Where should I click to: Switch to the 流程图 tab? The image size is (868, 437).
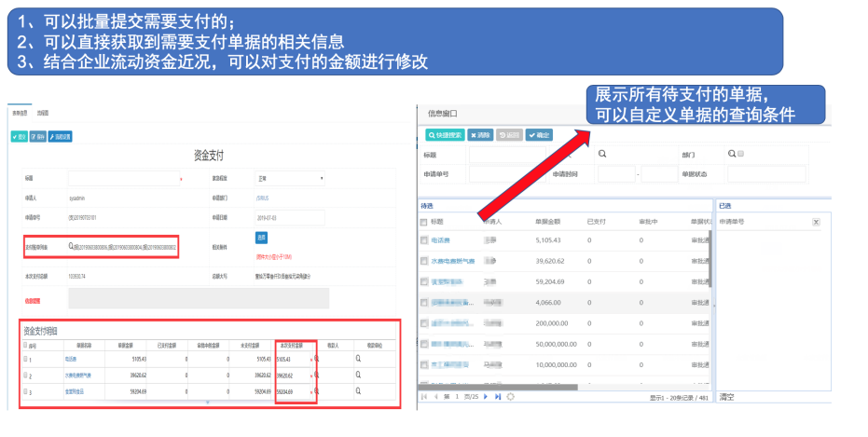(42, 113)
